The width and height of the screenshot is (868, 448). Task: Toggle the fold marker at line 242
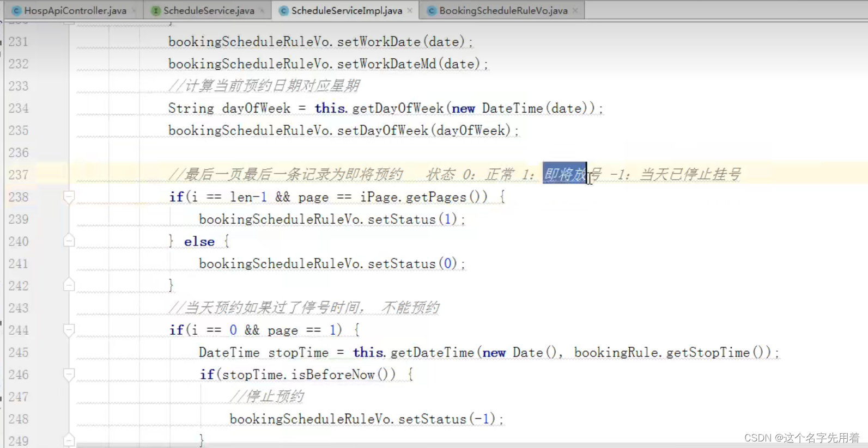[69, 285]
